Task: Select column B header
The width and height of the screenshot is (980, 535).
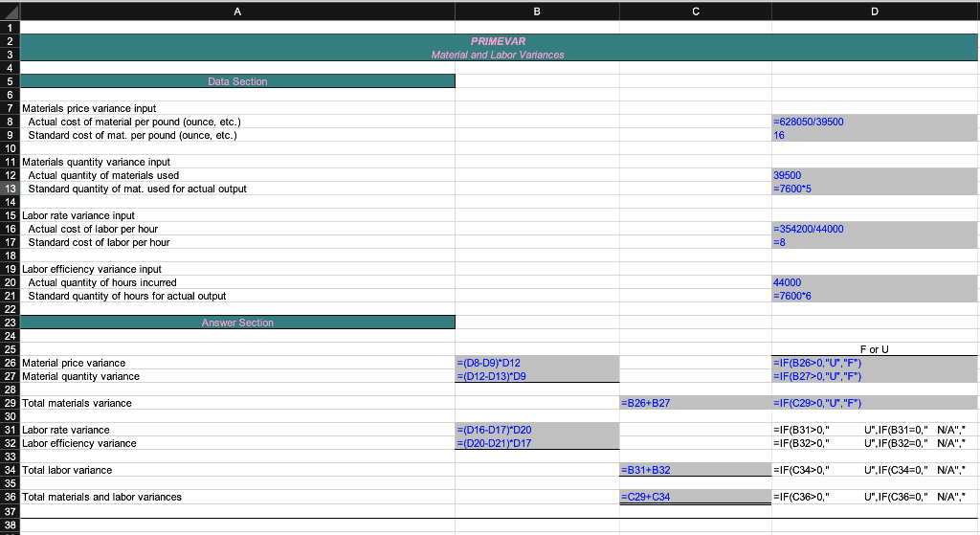Action: [537, 11]
